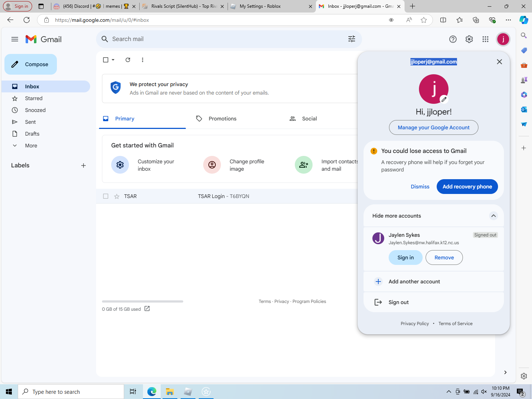Click the Google Account avatar in header
532x399 pixels.
pos(503,39)
